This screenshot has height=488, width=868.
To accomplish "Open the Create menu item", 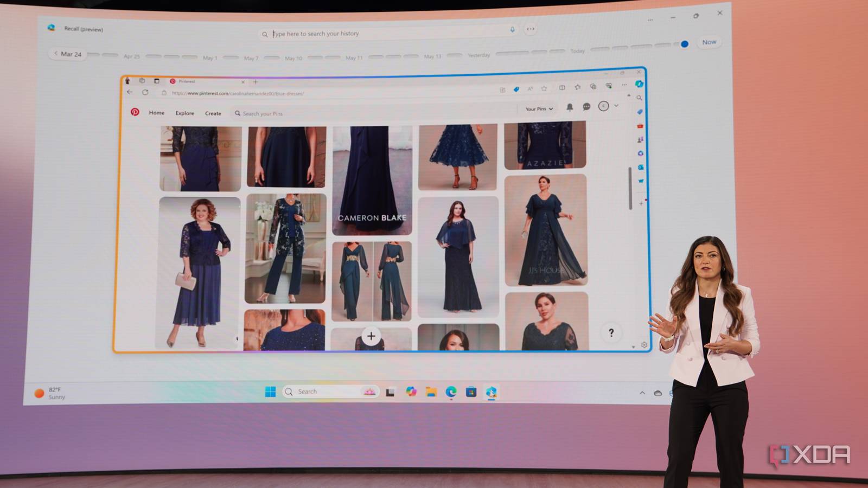I will tap(213, 113).
